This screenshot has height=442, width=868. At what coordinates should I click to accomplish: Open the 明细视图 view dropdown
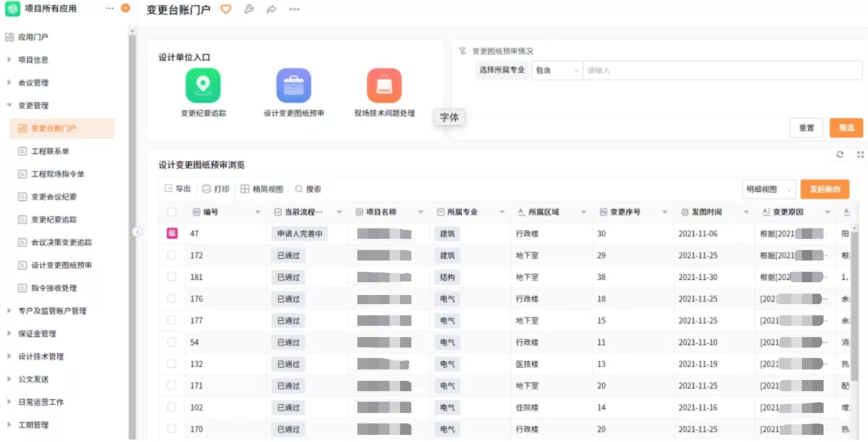(x=769, y=189)
